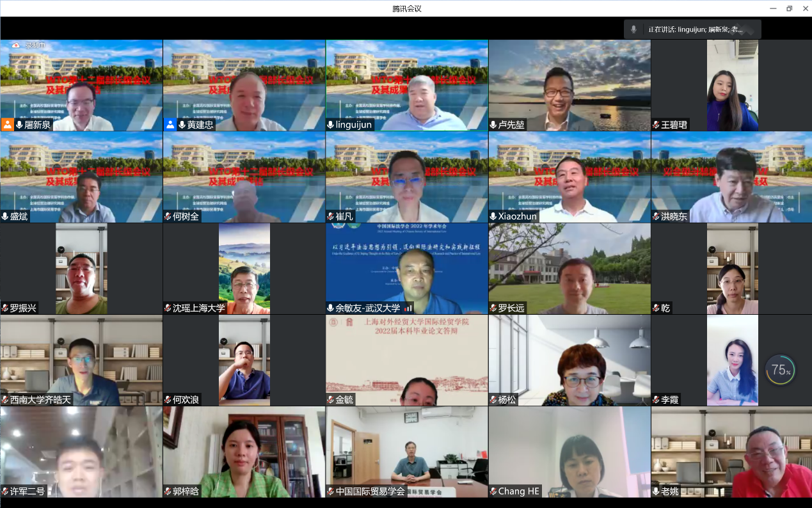Click the signal strength icon beside 余敏友-武汉大学
Screen dimensions: 812x508
(408, 308)
